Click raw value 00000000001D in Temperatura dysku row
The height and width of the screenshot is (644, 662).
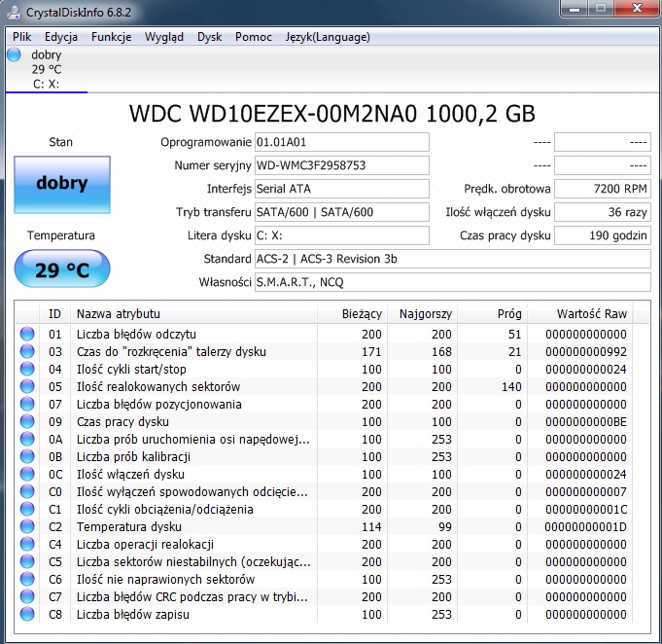click(585, 527)
